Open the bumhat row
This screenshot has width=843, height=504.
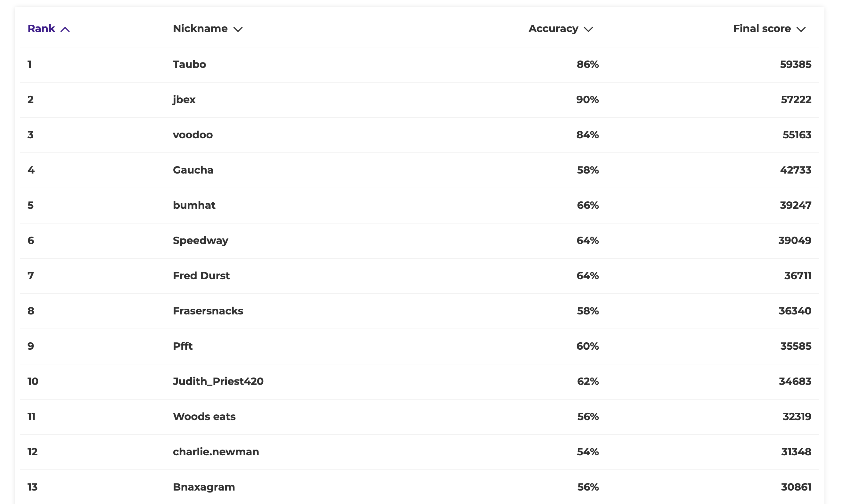click(x=420, y=205)
